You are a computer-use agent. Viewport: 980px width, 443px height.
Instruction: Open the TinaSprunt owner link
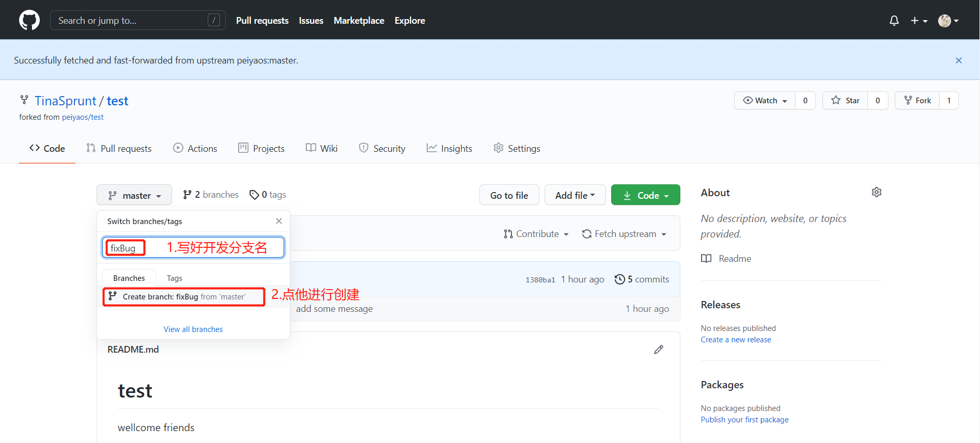click(x=65, y=101)
